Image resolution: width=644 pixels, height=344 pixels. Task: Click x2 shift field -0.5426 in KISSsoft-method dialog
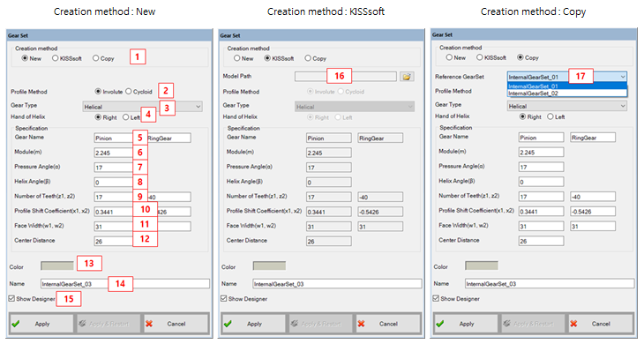380,212
